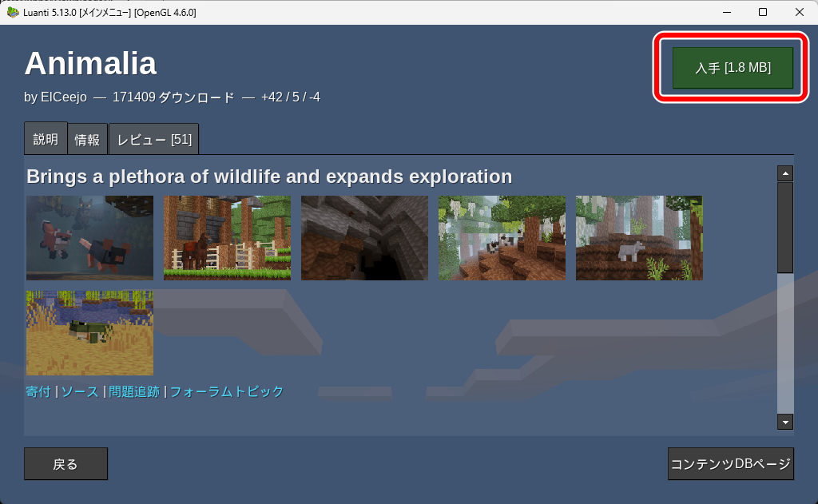This screenshot has height=504, width=818.
Task: Click the scrollbar down arrow
Action: (x=785, y=422)
